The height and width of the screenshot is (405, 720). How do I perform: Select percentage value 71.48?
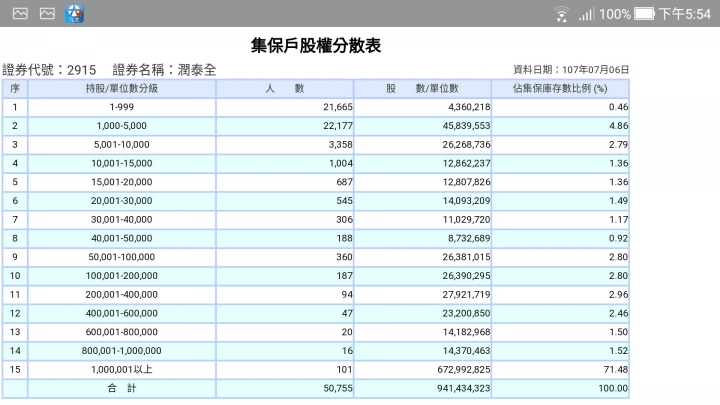[x=616, y=370]
